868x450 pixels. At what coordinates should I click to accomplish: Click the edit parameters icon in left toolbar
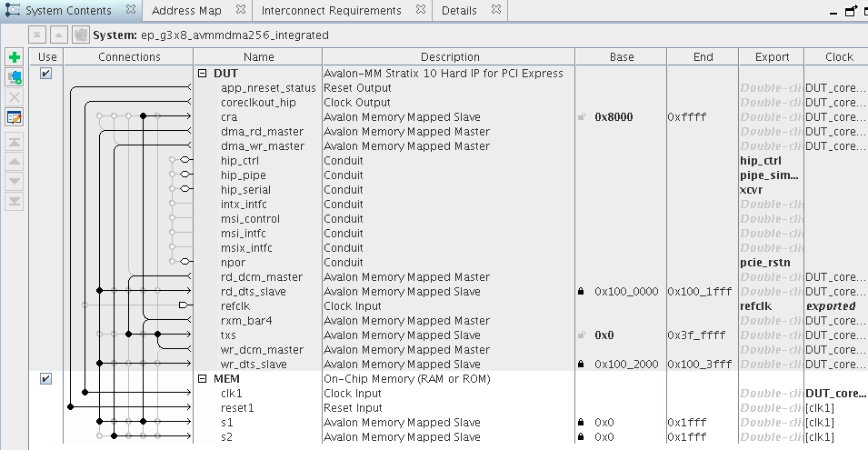pyautogui.click(x=15, y=117)
